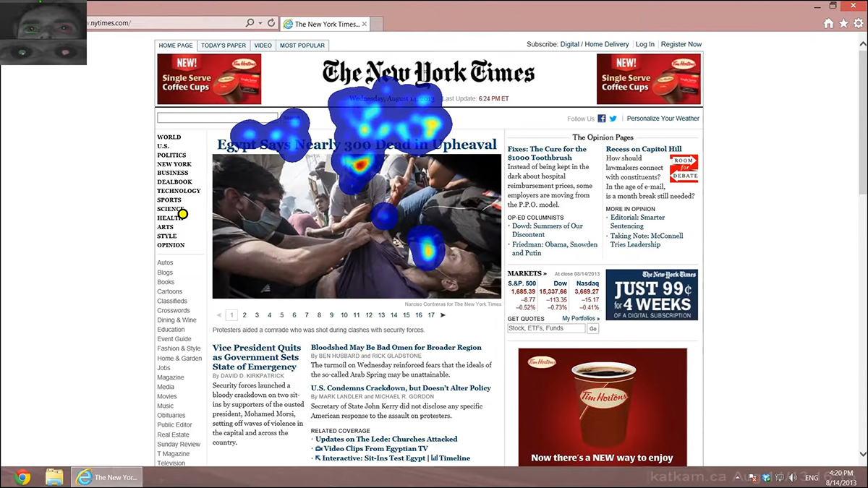Select The New York Times browser tab

[325, 24]
